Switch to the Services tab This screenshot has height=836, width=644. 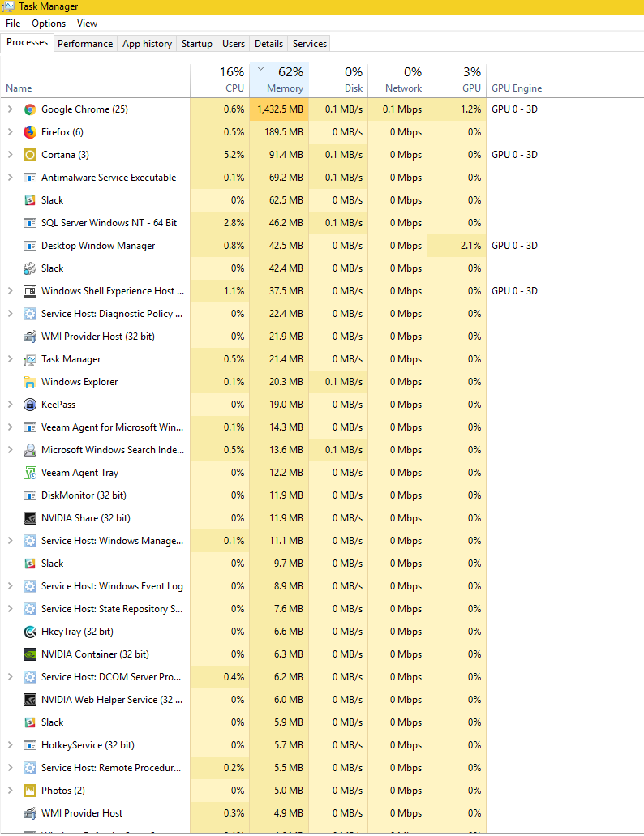tap(310, 44)
